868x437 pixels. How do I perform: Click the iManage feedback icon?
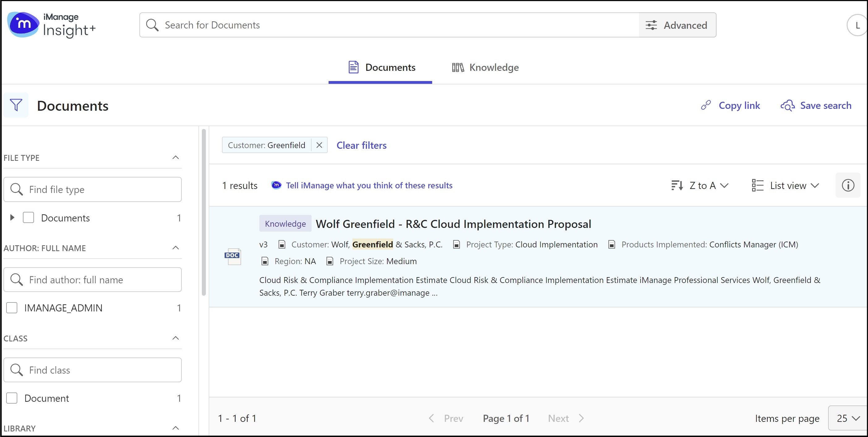tap(276, 185)
